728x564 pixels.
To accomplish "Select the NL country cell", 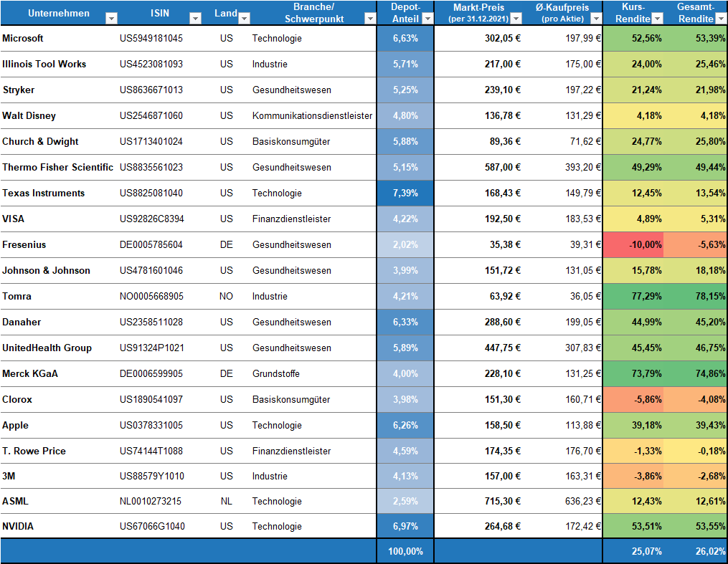I will coord(226,502).
